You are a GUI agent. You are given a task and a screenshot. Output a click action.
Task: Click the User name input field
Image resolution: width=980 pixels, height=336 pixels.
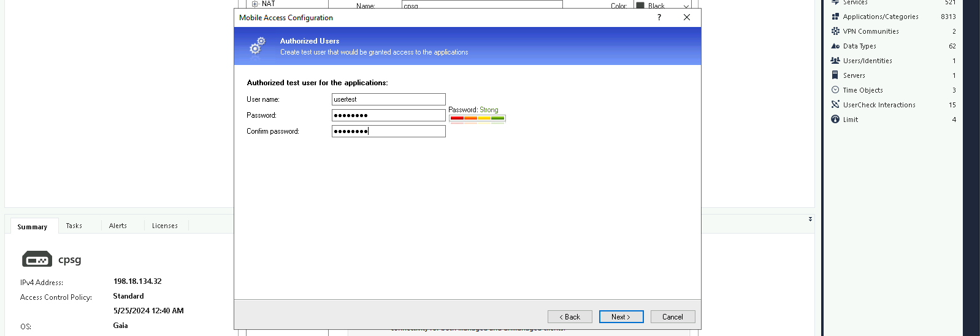pyautogui.click(x=388, y=99)
